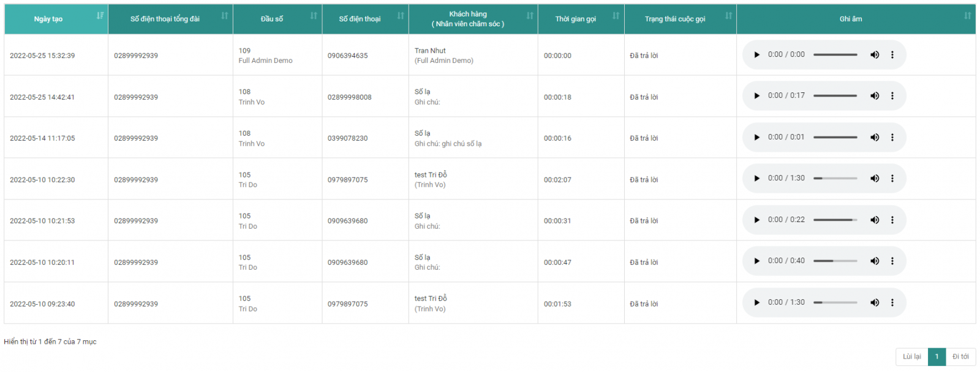Select page 1 in pagination
Screen dimensions: 980x372
click(937, 357)
